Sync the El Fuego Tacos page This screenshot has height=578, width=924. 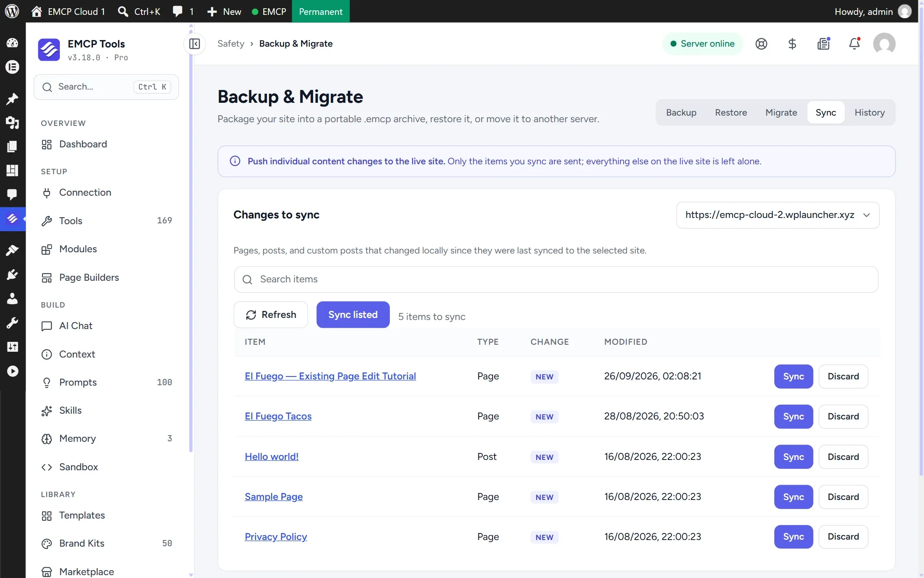click(x=793, y=416)
